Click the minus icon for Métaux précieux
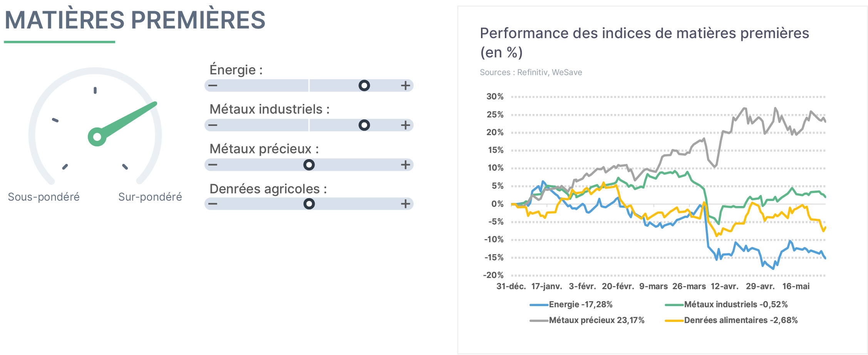Screen dimensions: 868x355 click(x=213, y=165)
